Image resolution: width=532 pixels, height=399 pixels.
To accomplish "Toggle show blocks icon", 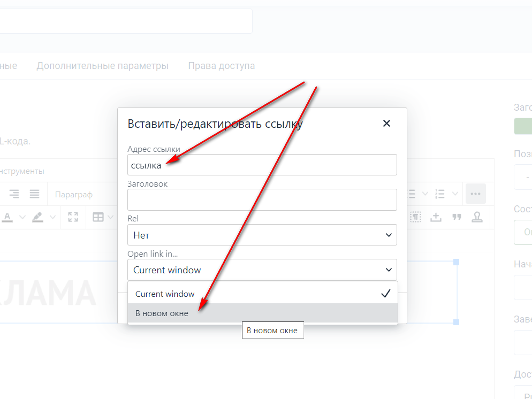I will pyautogui.click(x=416, y=217).
